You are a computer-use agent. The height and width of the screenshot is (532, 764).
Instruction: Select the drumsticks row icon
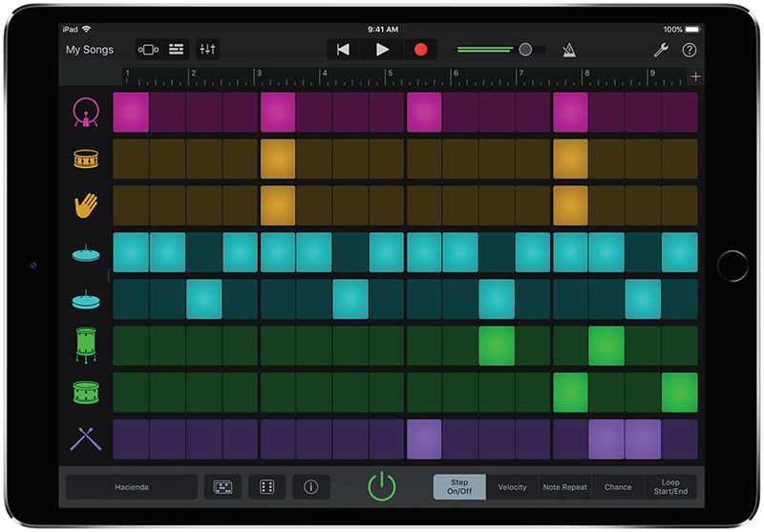(x=86, y=438)
